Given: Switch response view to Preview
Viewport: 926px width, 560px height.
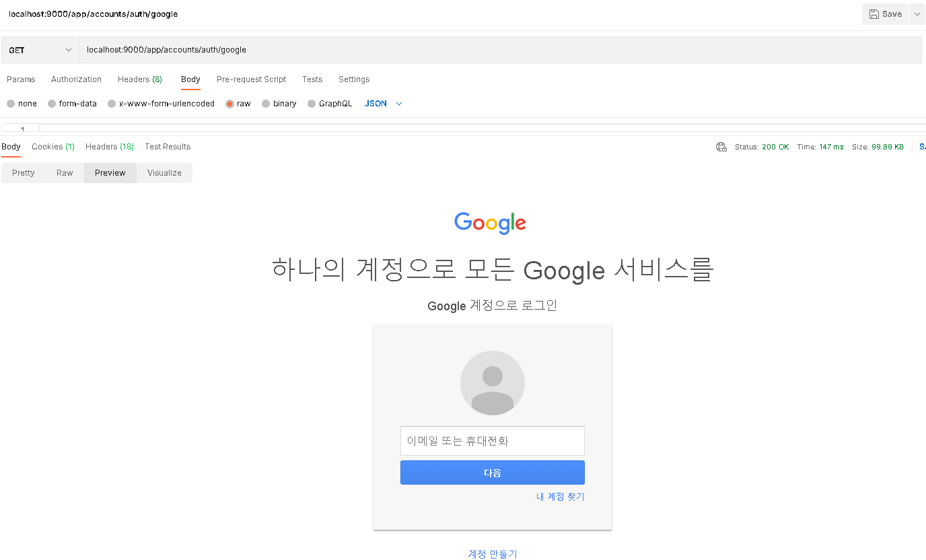Looking at the screenshot, I should (x=110, y=173).
